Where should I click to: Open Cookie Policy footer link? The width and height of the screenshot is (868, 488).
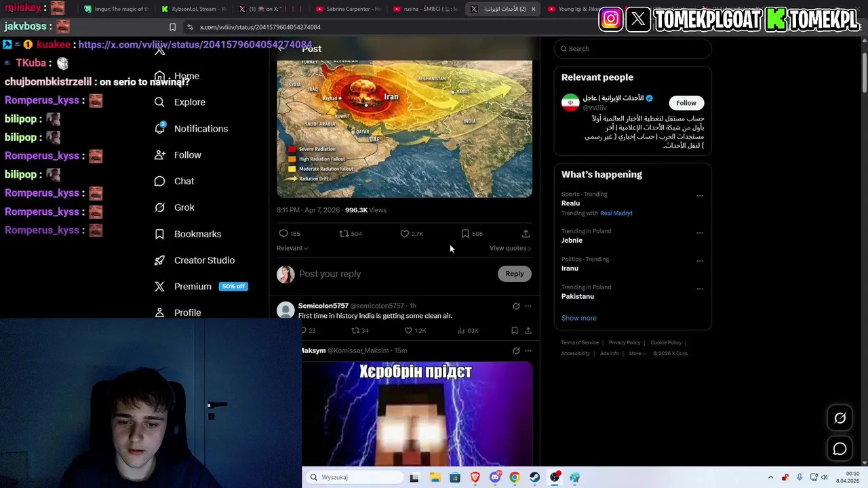pyautogui.click(x=666, y=343)
